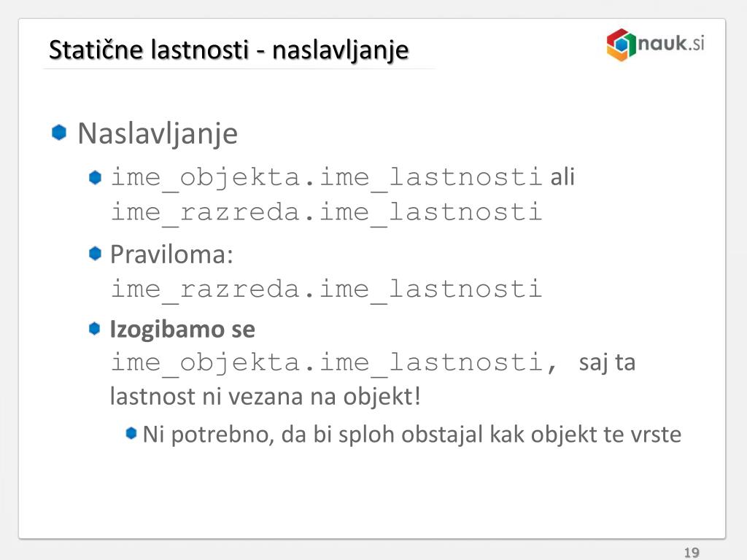Click the bold Izogibamo se text
Image resolution: width=747 pixels, height=560 pixels.
click(182, 329)
